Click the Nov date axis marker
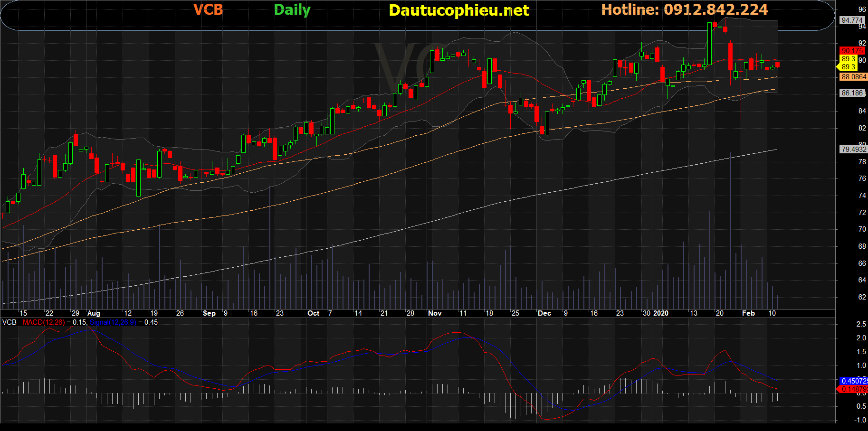Screen dimensions: 868x431 (435, 313)
